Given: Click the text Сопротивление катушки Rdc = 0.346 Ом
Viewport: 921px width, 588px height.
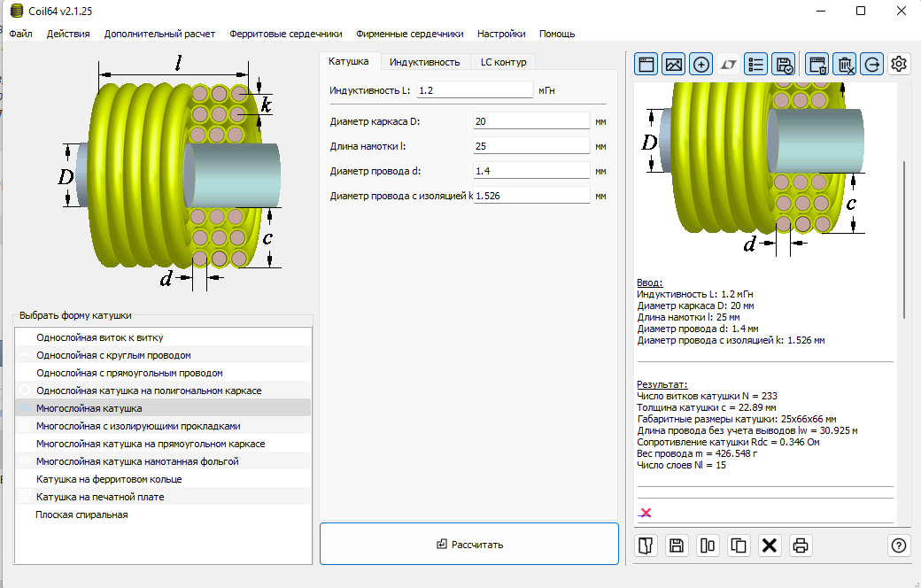Looking at the screenshot, I should (x=728, y=442).
